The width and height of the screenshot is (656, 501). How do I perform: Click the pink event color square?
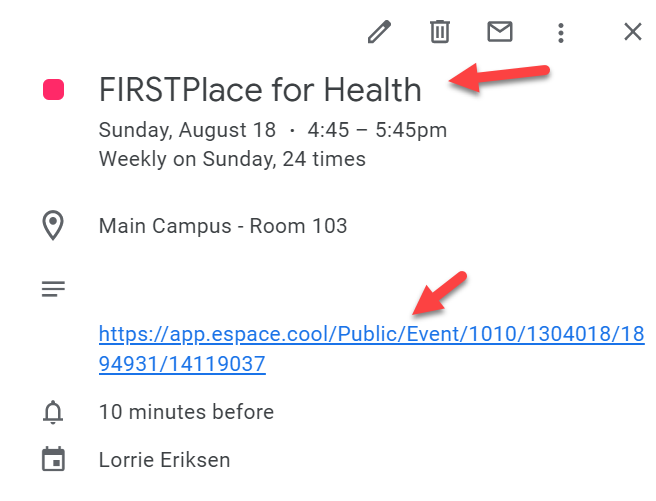point(54,89)
